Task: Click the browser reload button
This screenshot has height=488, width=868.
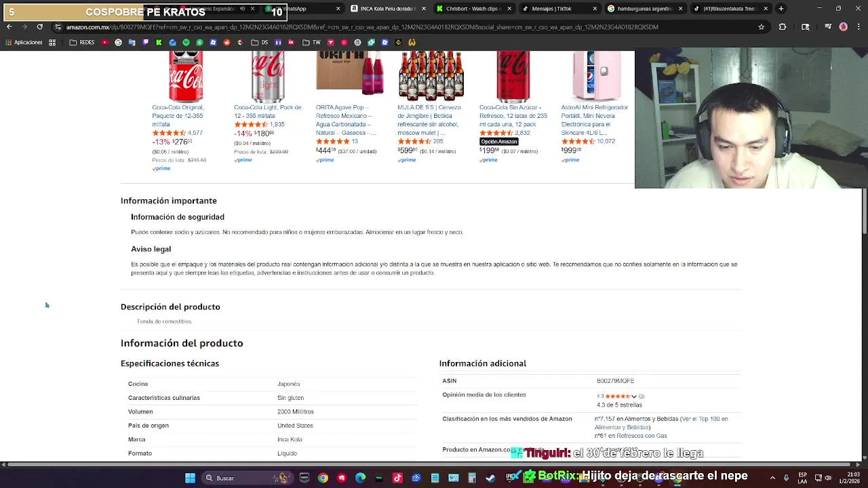Action: point(39,26)
